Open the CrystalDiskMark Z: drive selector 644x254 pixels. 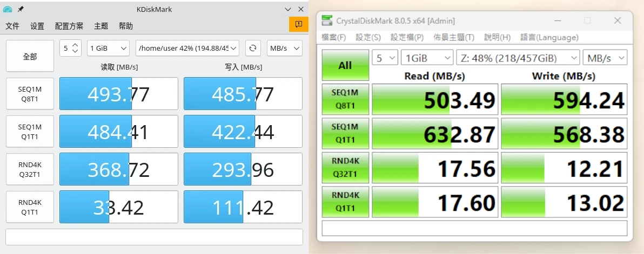click(x=517, y=58)
